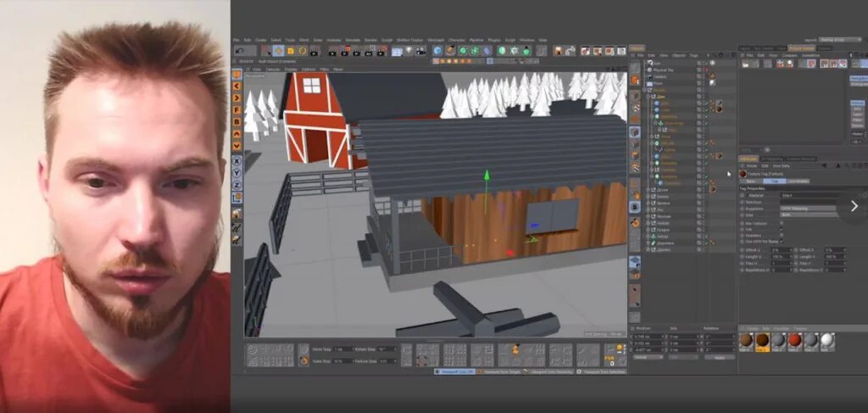Open Render Settings via the clapperboard gear icon
The width and height of the screenshot is (868, 413).
pos(382,50)
